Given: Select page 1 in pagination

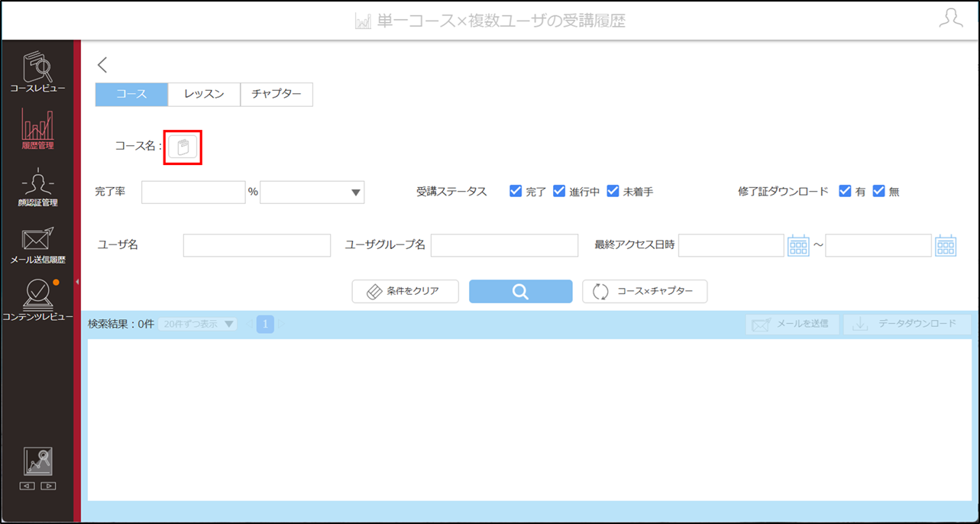Looking at the screenshot, I should tap(265, 324).
